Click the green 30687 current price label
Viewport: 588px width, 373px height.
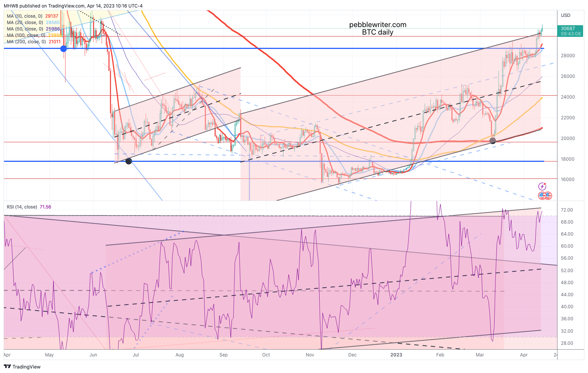click(x=568, y=29)
